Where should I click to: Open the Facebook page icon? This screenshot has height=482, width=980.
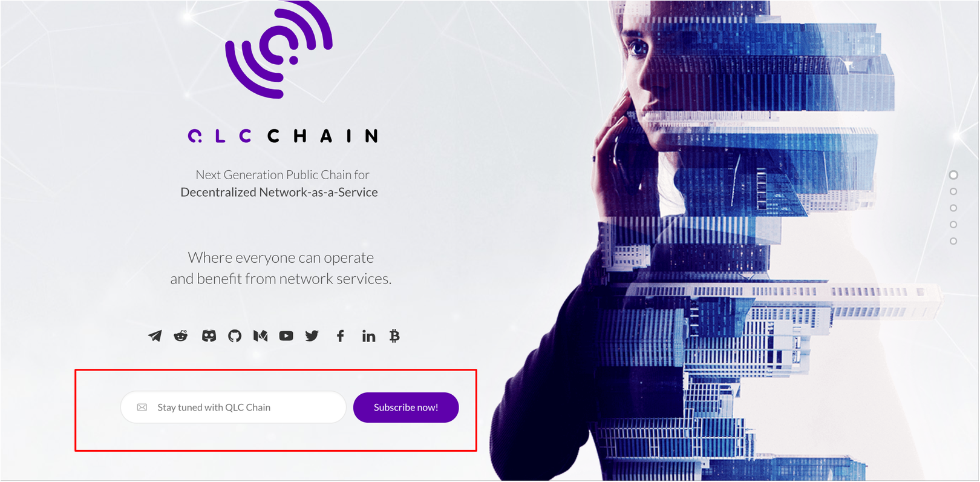(341, 335)
